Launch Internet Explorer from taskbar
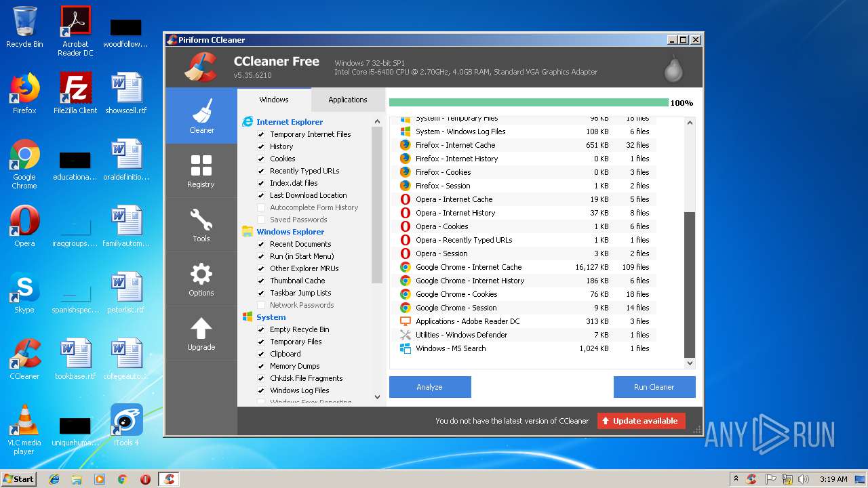The height and width of the screenshot is (488, 868). (x=54, y=479)
